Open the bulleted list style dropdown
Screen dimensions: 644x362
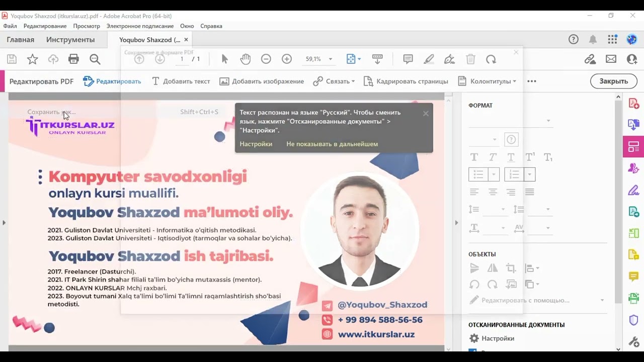494,174
